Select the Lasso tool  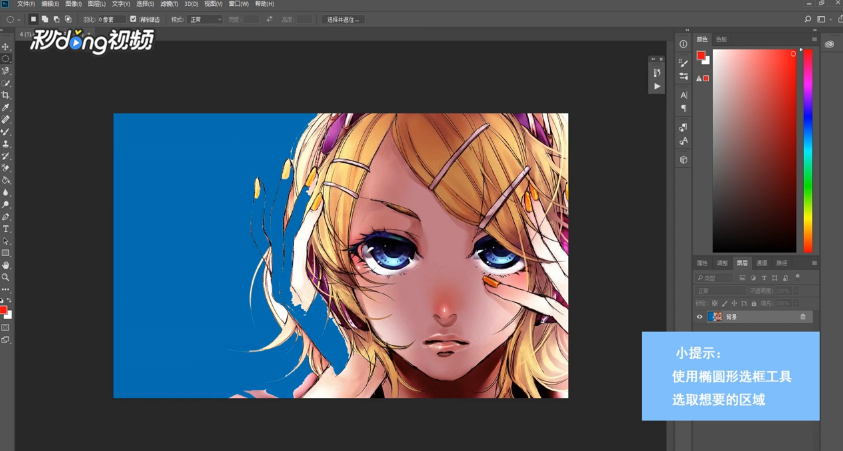pos(5,71)
